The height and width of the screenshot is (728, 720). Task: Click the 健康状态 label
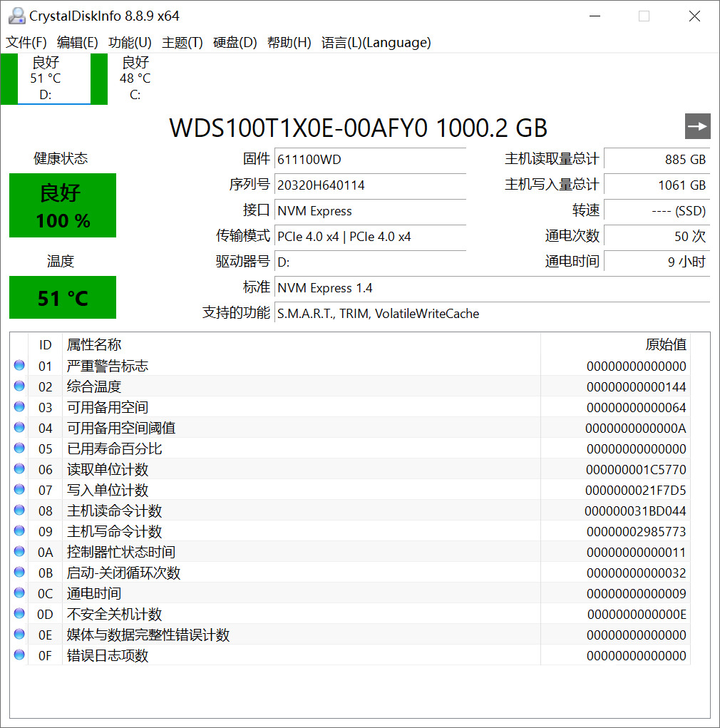[x=61, y=159]
